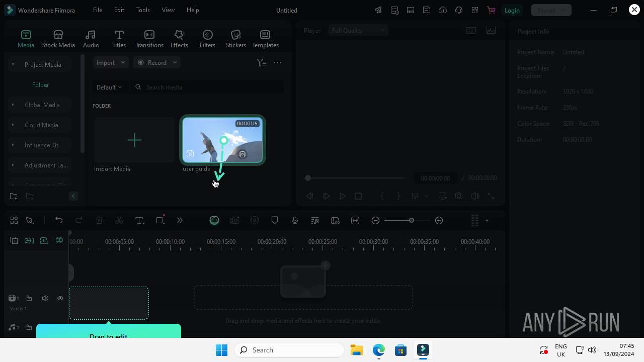Click the player Play button
Screen dimensions: 644x362
[342, 196]
